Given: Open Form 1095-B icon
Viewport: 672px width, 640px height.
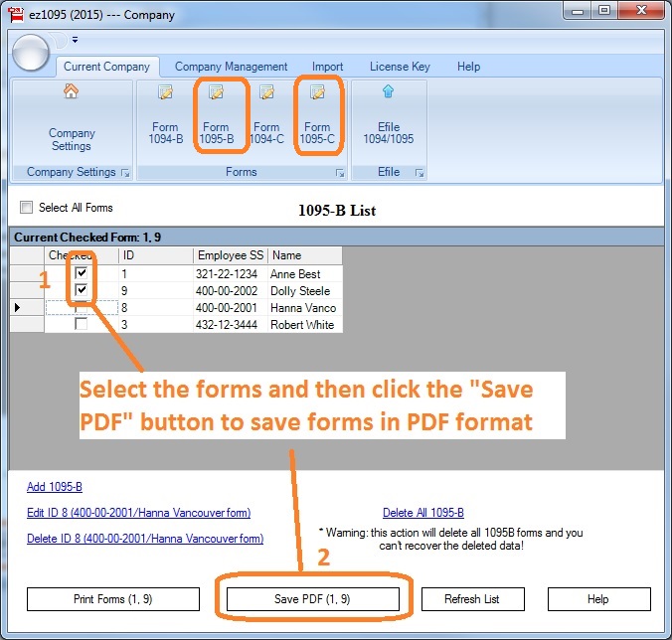Looking at the screenshot, I should pyautogui.click(x=216, y=92).
